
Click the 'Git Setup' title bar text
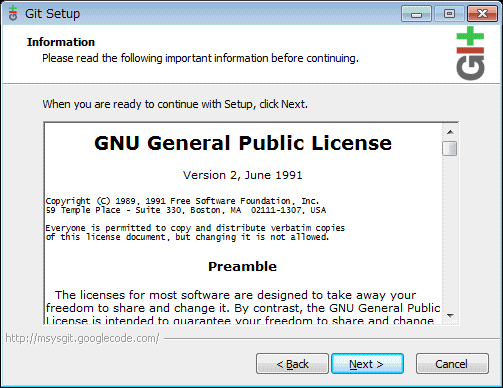pyautogui.click(x=52, y=14)
